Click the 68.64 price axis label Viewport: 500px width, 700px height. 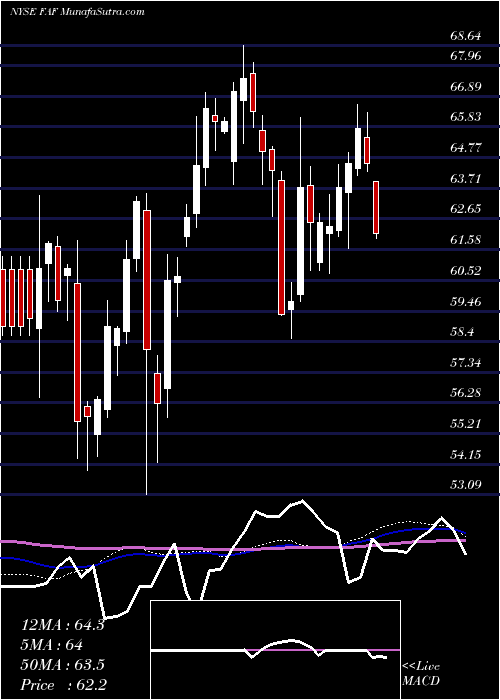point(465,37)
